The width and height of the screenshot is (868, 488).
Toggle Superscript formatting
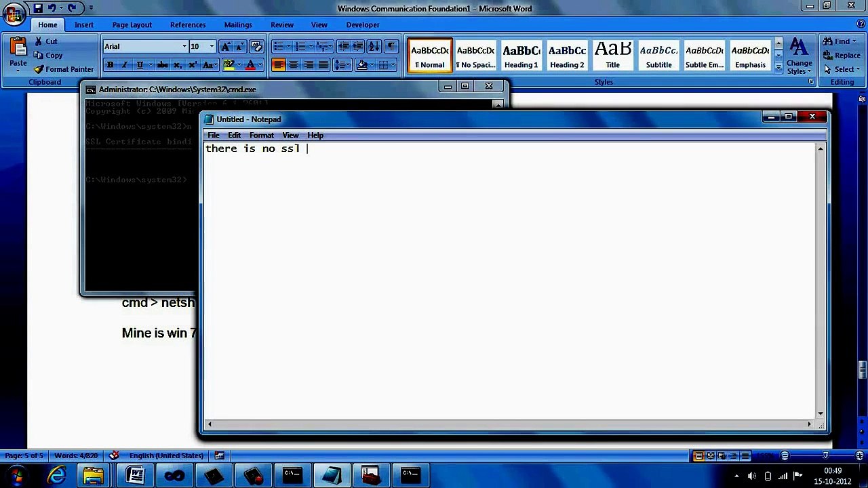click(x=193, y=65)
